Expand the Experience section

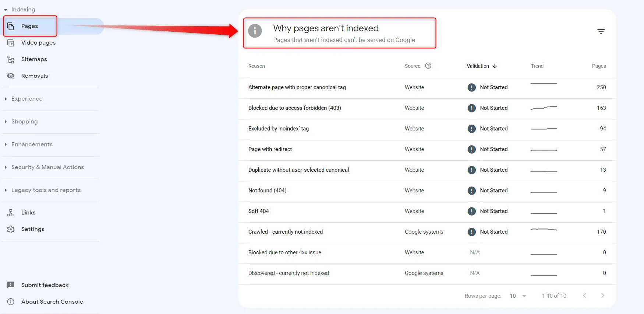26,99
